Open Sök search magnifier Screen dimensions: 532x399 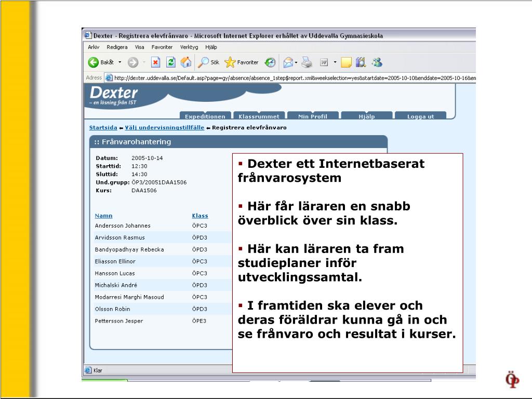pos(209,62)
